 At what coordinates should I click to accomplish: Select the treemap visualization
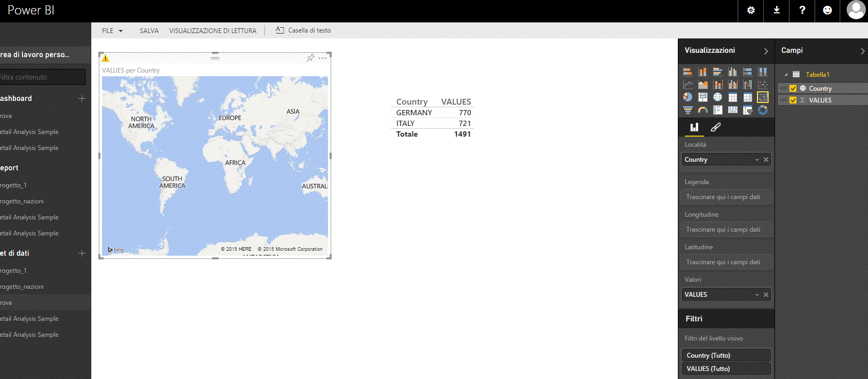(x=703, y=97)
